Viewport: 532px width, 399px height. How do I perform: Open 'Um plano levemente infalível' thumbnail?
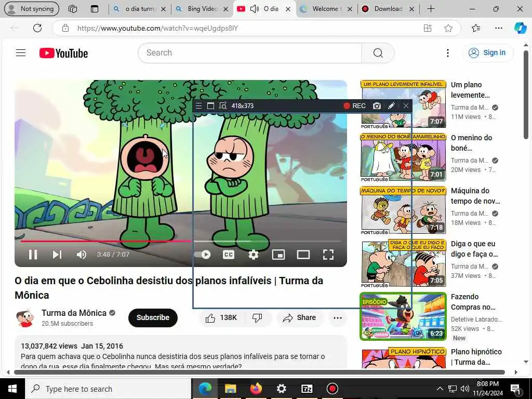pos(403,104)
